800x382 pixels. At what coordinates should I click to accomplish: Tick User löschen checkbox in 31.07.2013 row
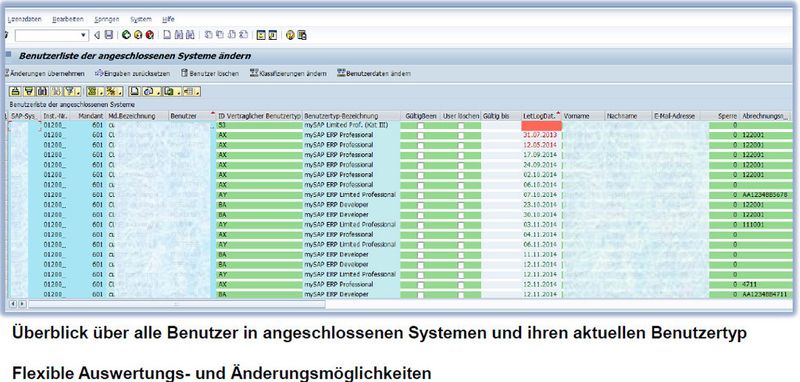(461, 135)
